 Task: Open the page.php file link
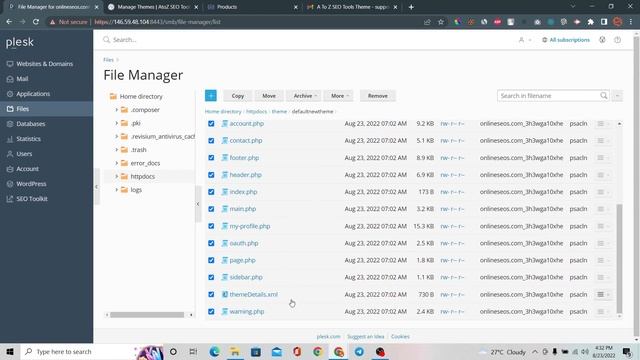tap(242, 260)
